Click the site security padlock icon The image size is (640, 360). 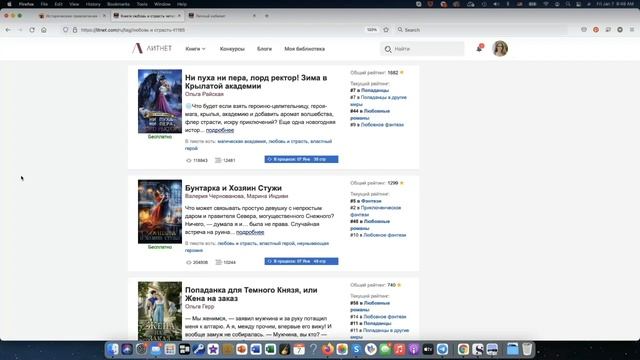coord(75,30)
